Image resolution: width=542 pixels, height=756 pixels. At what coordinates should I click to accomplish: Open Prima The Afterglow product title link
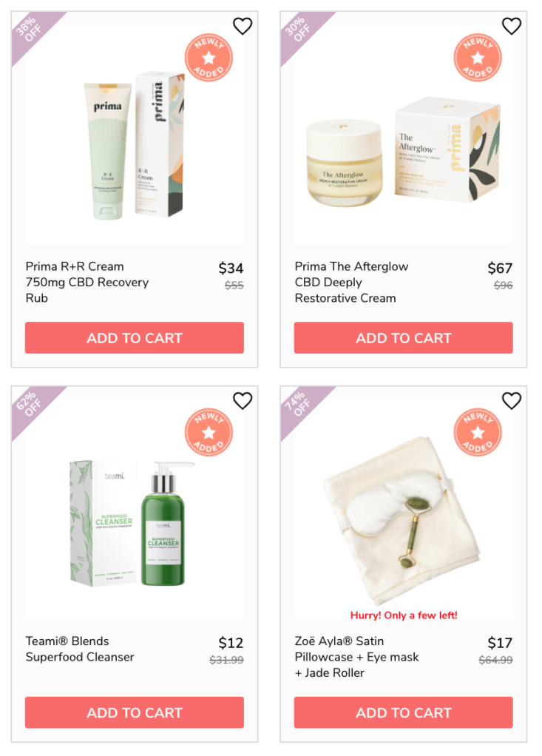point(352,282)
